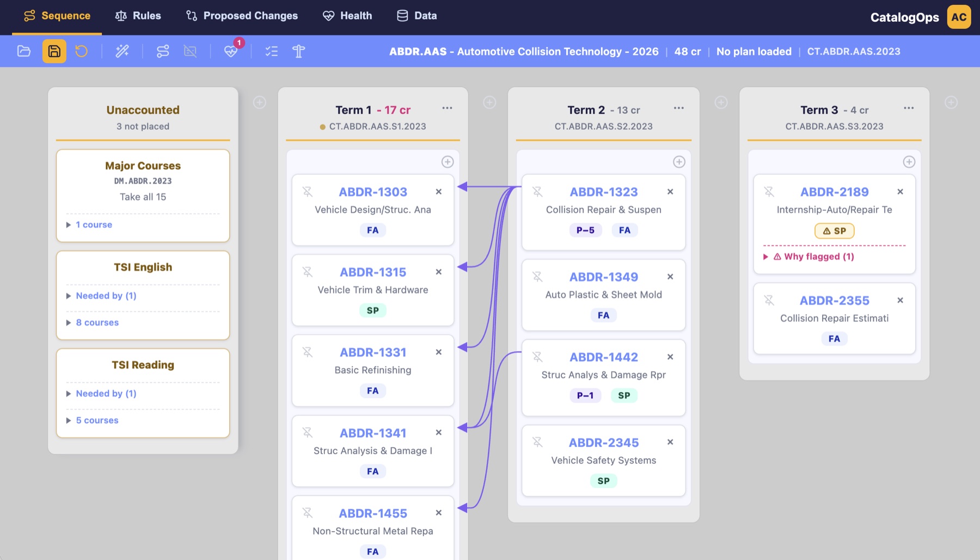980x560 pixels.
Task: Open Term 3 options ellipsis menu
Action: [909, 108]
